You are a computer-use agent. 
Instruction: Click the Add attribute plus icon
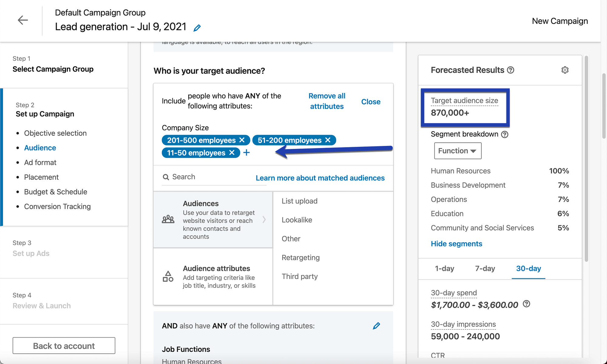tap(246, 153)
